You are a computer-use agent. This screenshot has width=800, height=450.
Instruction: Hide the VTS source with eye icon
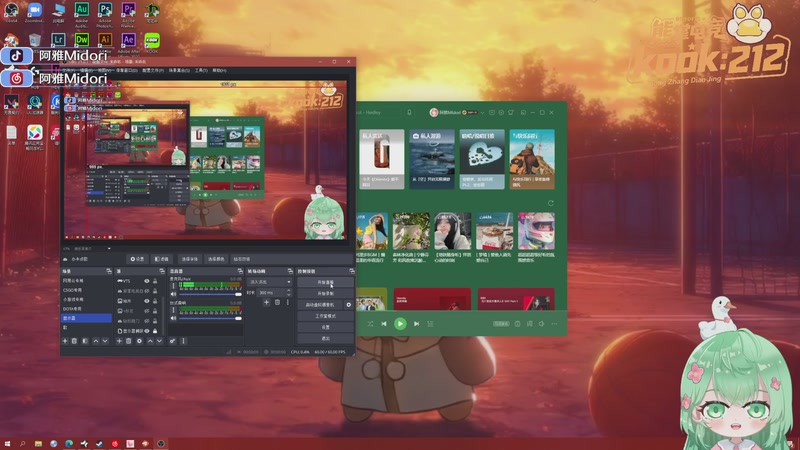coord(146,281)
